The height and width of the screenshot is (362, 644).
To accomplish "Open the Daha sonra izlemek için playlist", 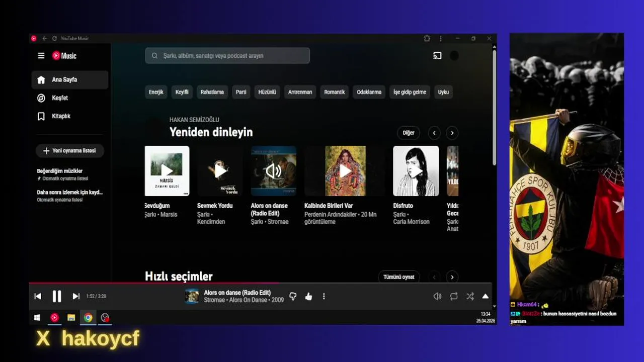I will coord(69,196).
